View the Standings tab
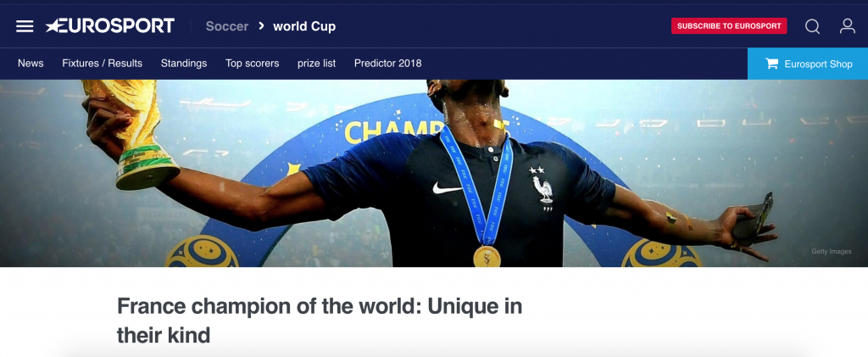 (x=184, y=64)
